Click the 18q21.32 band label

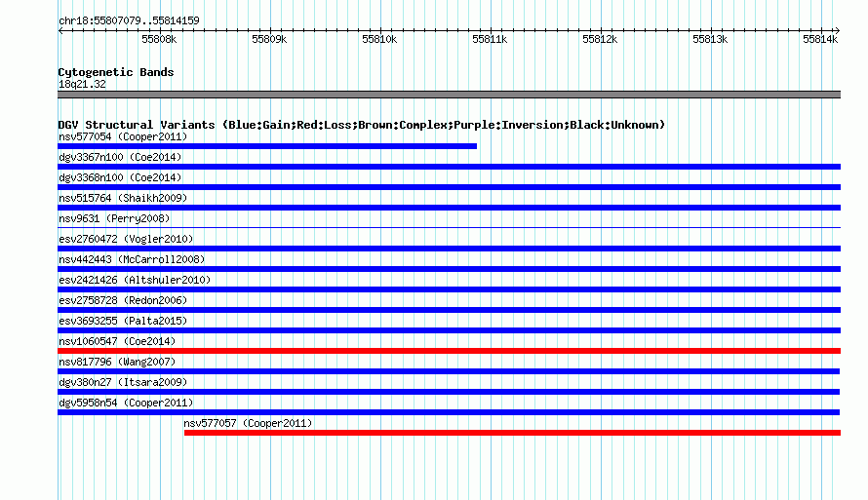82,84
